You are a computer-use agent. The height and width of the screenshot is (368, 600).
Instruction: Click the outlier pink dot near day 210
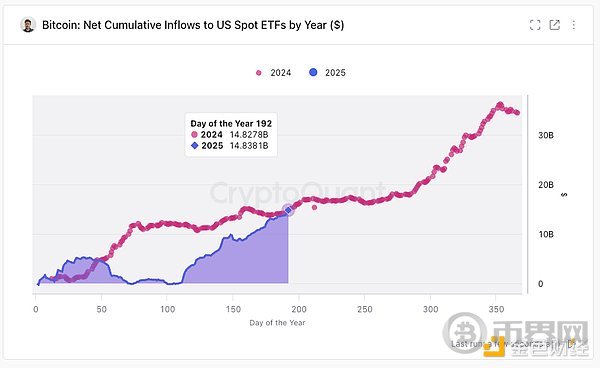pos(315,207)
